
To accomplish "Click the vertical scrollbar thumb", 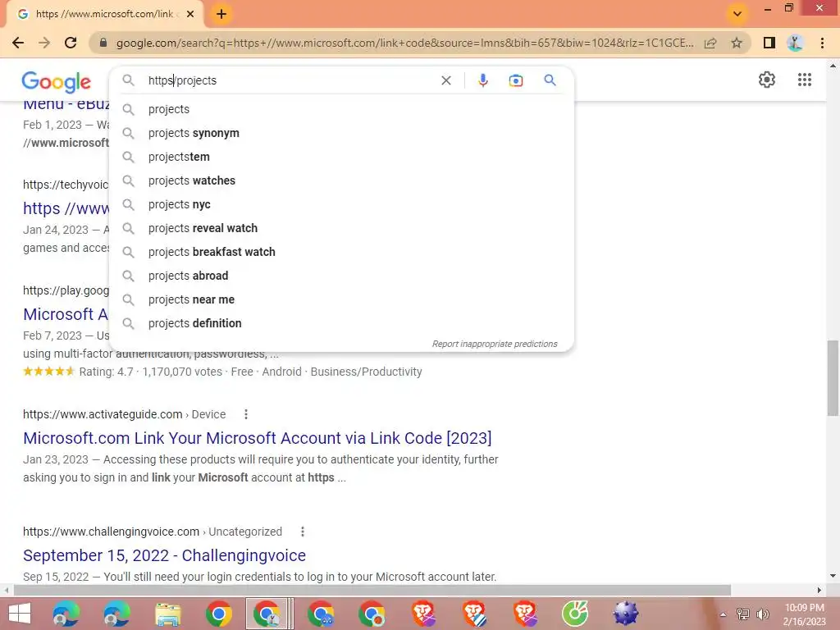I will (833, 378).
